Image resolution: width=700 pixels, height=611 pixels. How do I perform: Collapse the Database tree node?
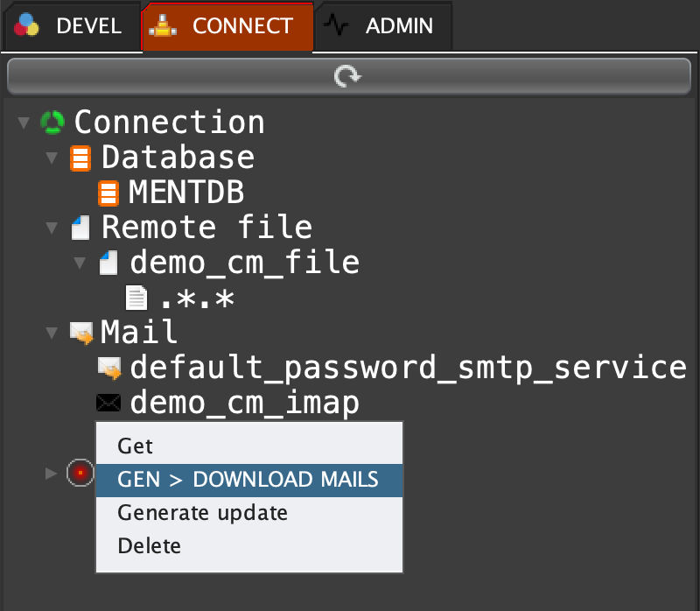click(52, 158)
